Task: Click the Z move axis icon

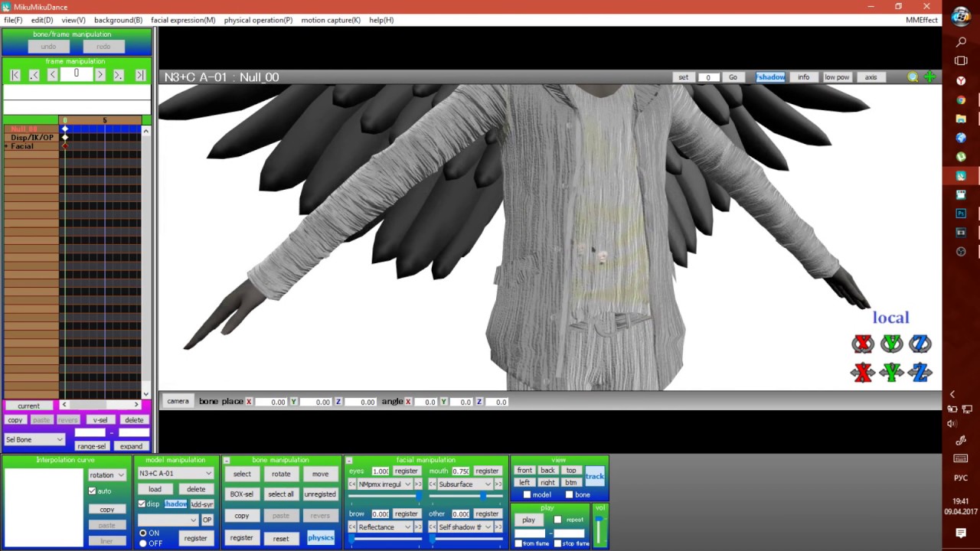Action: coord(920,373)
